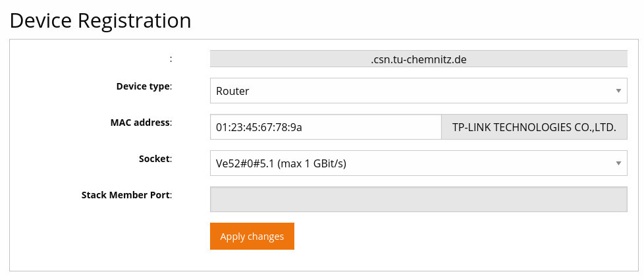Click the TP-LINK TECHNOLOGIES vendor box
Image resolution: width=644 pixels, height=280 pixels.
[x=533, y=127]
